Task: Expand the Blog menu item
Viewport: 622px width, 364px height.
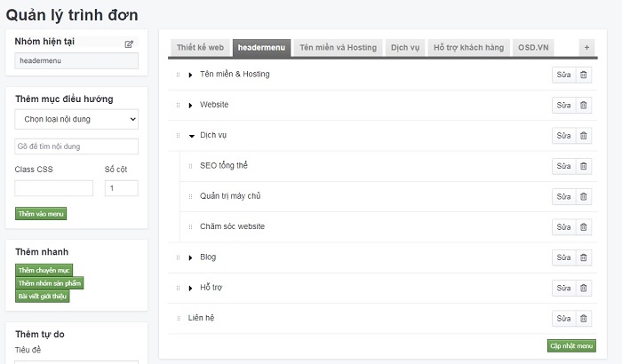Action: [x=191, y=257]
